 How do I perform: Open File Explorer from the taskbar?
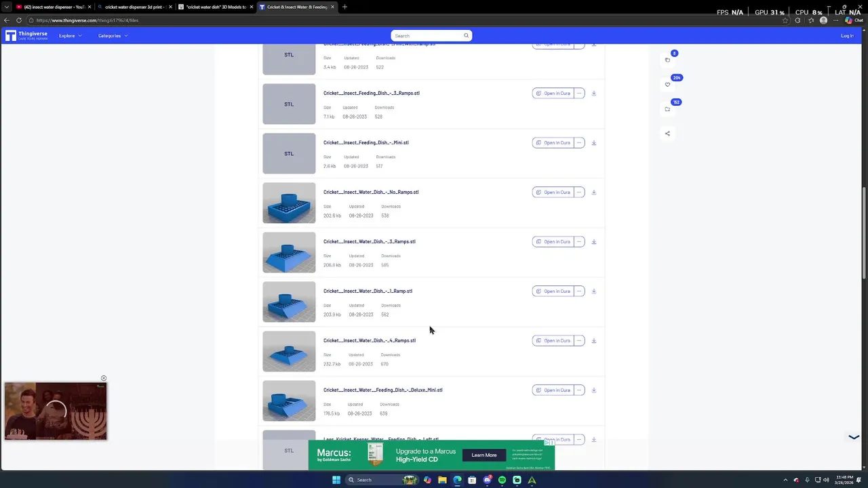[442, 480]
